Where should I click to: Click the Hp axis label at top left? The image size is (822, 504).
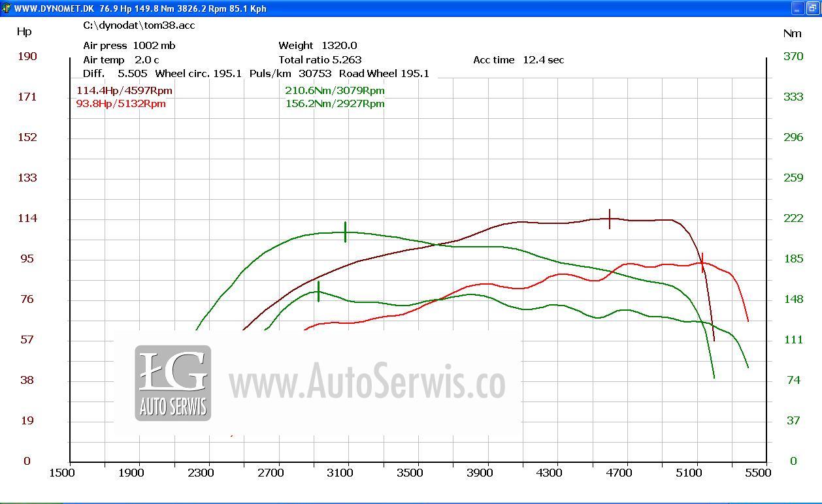pos(24,32)
